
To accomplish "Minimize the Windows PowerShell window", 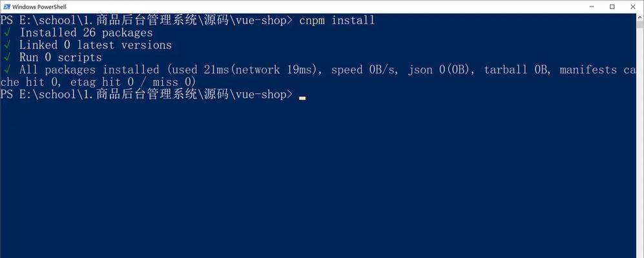I will pos(593,6).
